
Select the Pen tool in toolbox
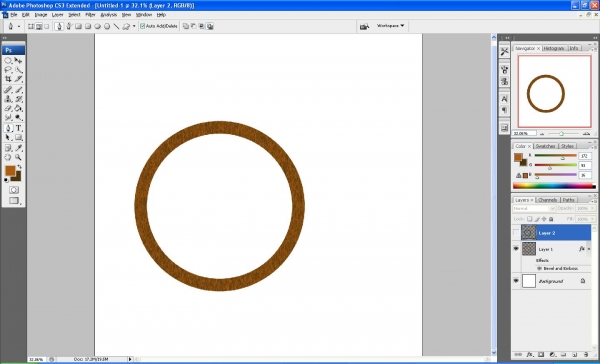pos(8,128)
